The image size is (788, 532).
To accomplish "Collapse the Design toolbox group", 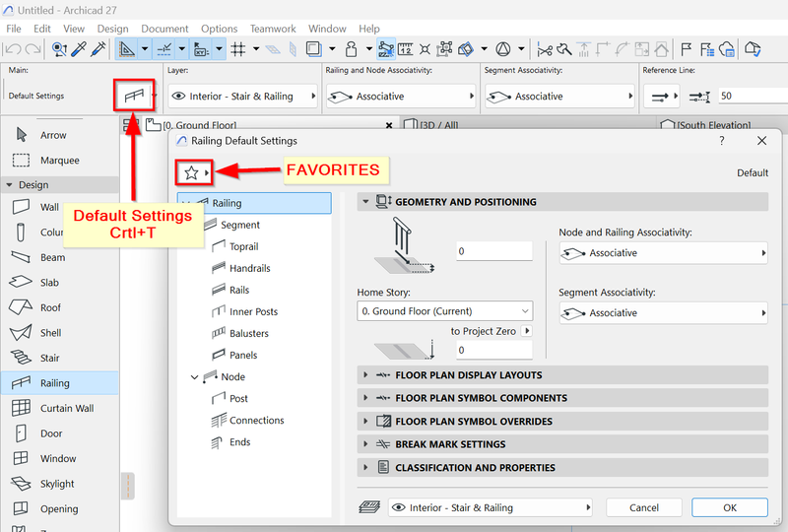I will (9, 185).
